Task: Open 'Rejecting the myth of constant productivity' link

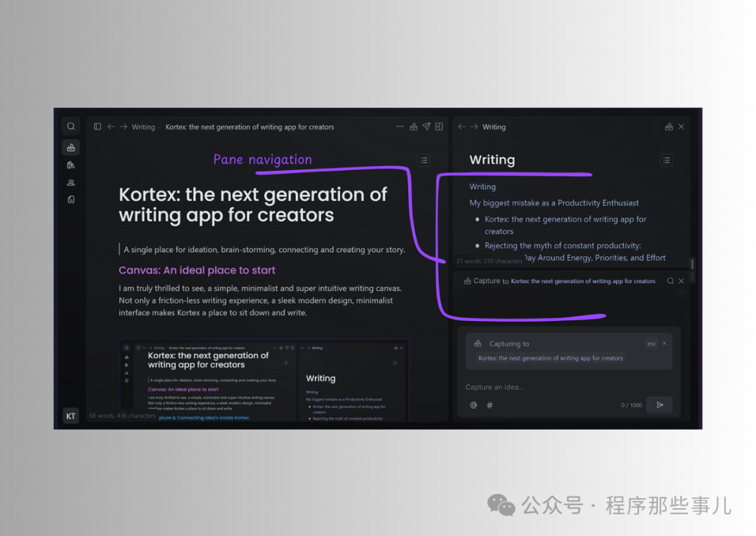Action: pos(575,252)
